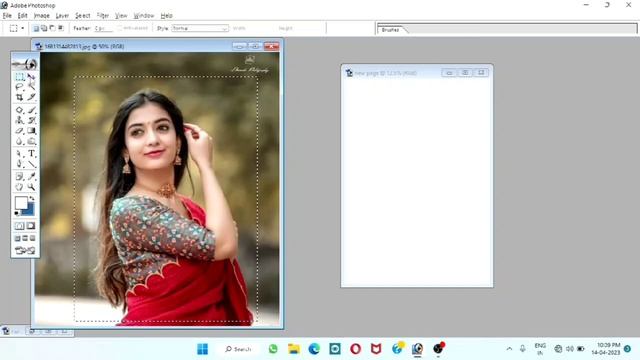This screenshot has width=640, height=360.
Task: Select the Slice tool
Action: pos(31,97)
